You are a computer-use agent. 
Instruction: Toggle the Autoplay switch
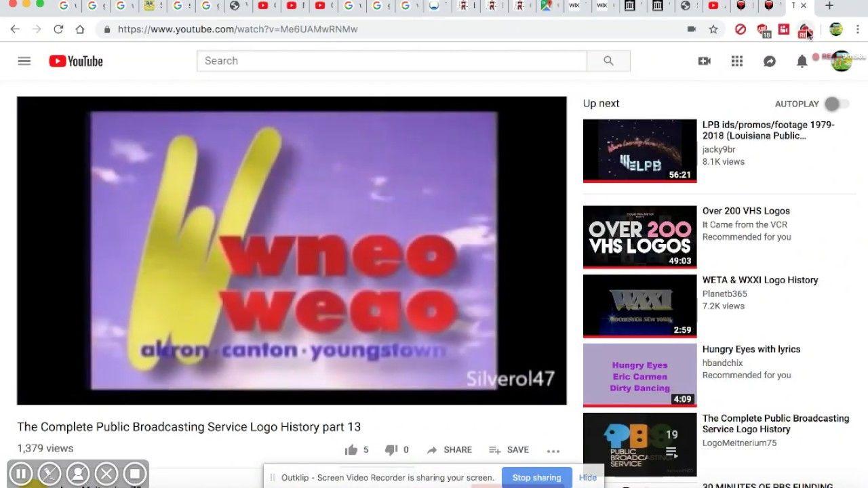pos(836,104)
